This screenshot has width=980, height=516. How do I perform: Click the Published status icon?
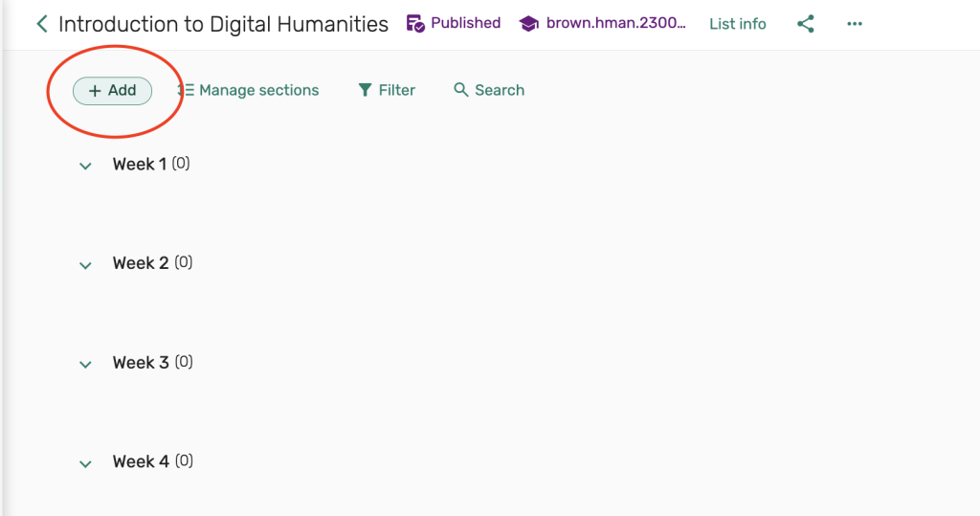(416, 24)
